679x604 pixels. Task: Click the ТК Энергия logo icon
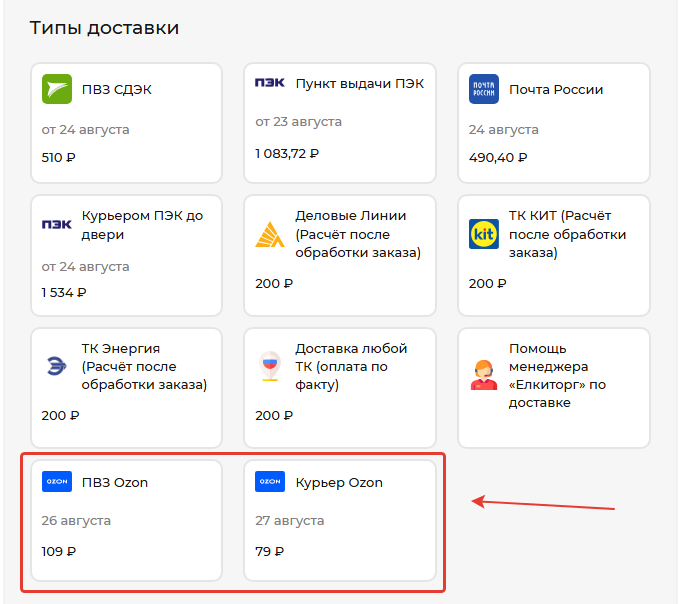click(x=57, y=366)
